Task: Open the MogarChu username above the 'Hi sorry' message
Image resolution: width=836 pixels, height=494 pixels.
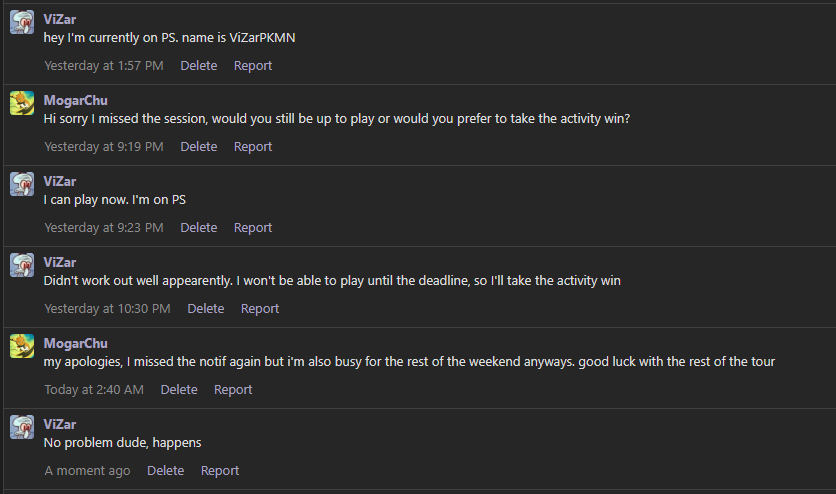Action: pos(76,100)
